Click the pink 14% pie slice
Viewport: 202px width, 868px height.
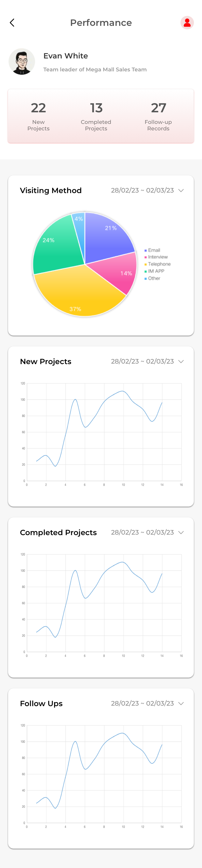(x=118, y=273)
